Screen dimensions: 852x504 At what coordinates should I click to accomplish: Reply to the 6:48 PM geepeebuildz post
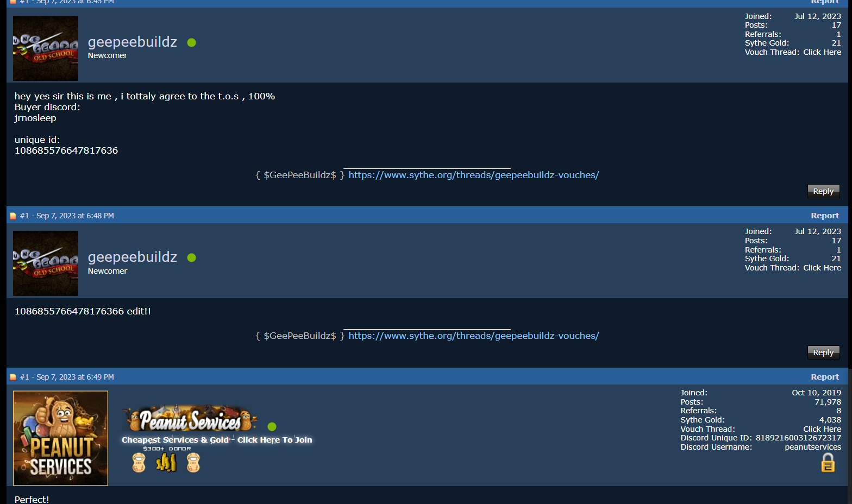click(x=823, y=352)
